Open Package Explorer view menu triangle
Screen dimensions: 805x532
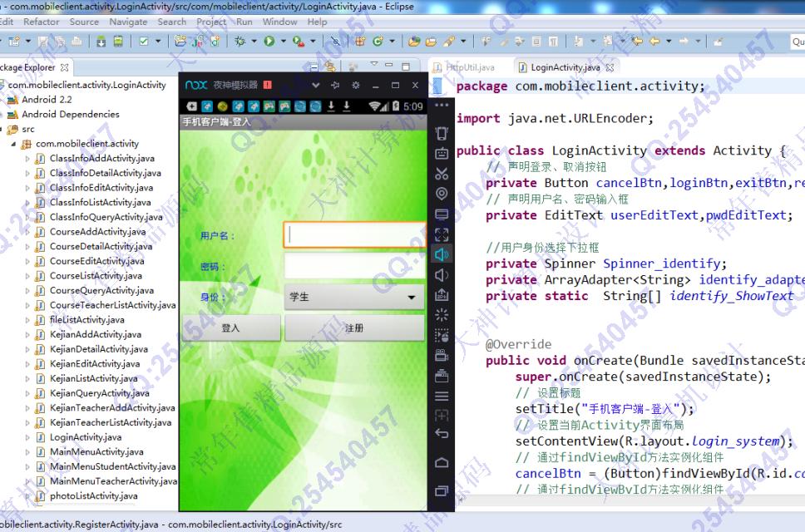(x=373, y=65)
